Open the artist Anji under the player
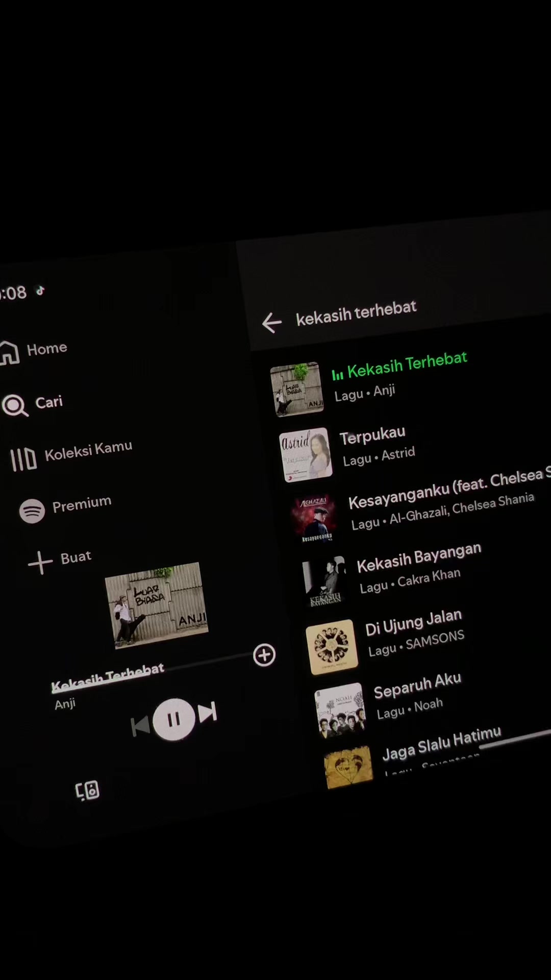The image size is (551, 980). (x=65, y=704)
